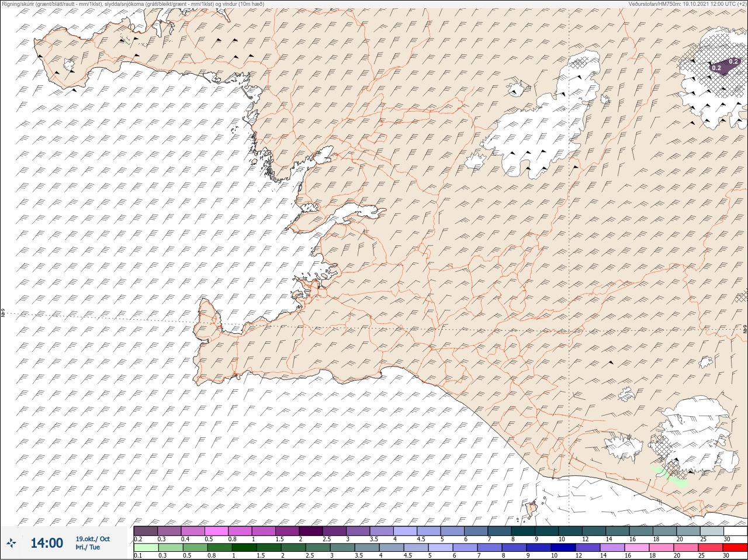The image size is (748, 560).
Task: Click the 14:00 forecast time label
Action: pyautogui.click(x=47, y=543)
